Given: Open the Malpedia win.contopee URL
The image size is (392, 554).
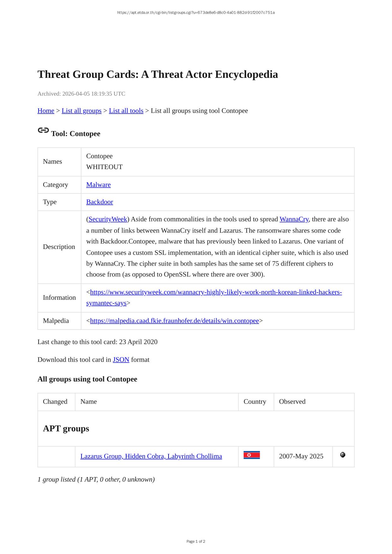Looking at the screenshot, I should [x=174, y=321].
